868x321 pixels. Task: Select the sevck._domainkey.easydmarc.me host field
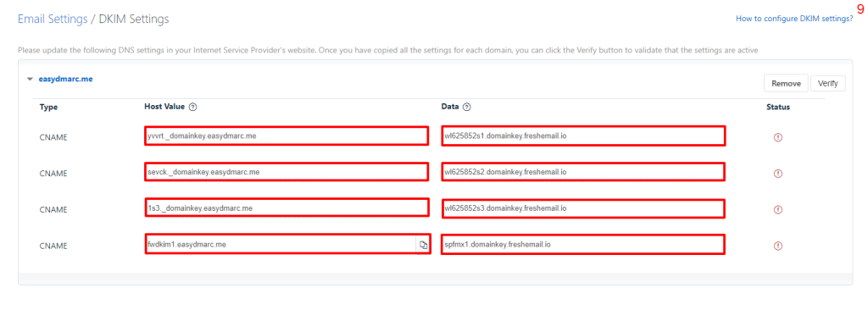tap(287, 172)
